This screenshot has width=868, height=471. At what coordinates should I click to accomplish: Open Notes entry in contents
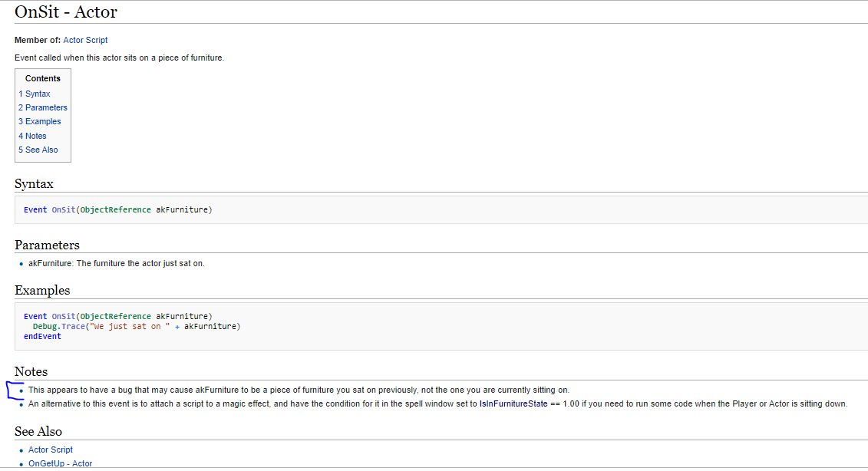[x=32, y=136]
